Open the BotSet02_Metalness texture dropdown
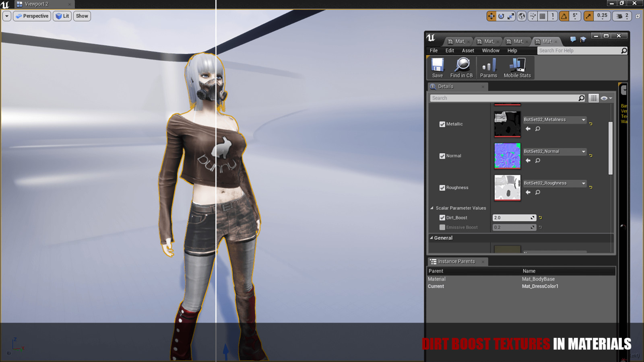The width and height of the screenshot is (644, 362). pyautogui.click(x=554, y=119)
